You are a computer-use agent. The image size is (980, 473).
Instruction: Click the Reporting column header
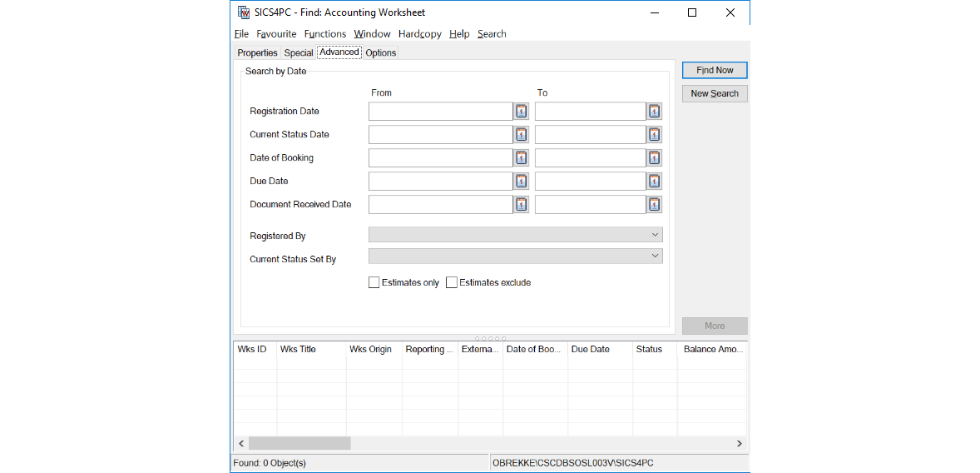[x=430, y=349]
